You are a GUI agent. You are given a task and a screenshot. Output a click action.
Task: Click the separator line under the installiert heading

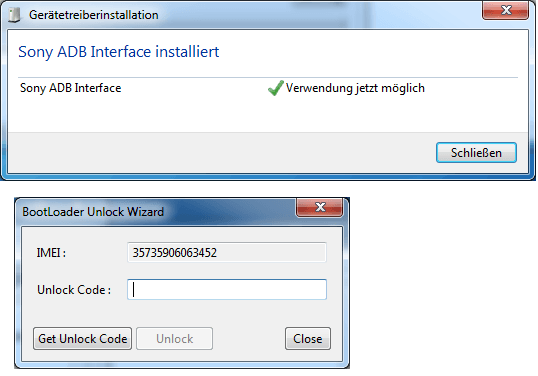coord(268,78)
